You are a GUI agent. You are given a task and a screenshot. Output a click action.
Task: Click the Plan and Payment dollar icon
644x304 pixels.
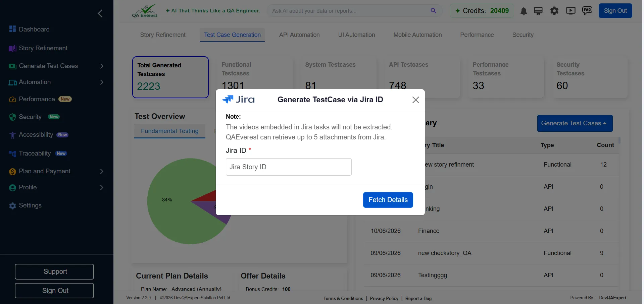click(x=12, y=172)
